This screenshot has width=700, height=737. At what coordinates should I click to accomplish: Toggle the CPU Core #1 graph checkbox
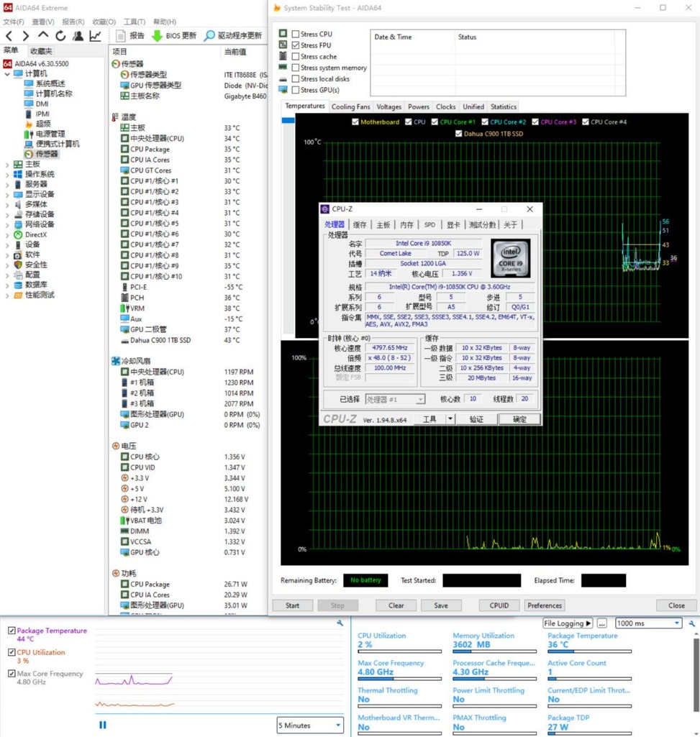435,122
